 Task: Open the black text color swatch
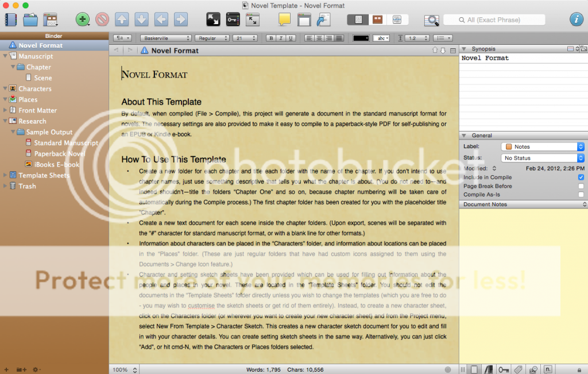coord(361,38)
